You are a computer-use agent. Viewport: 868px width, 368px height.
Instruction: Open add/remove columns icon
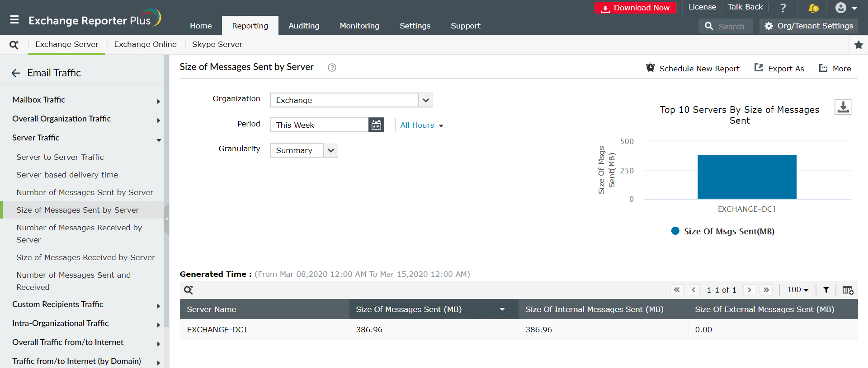(x=848, y=290)
